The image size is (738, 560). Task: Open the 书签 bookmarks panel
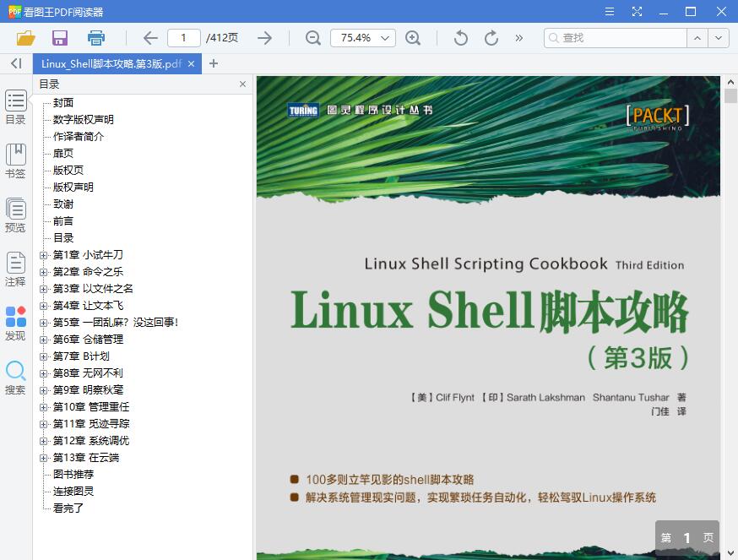point(15,161)
